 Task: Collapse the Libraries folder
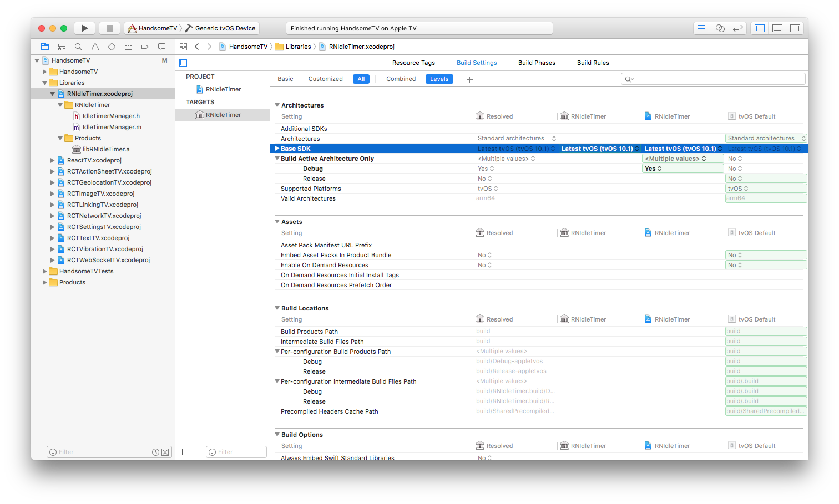click(x=45, y=83)
